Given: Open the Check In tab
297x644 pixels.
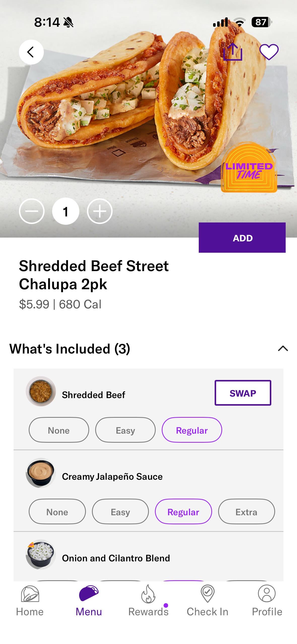Looking at the screenshot, I should 207,601.
